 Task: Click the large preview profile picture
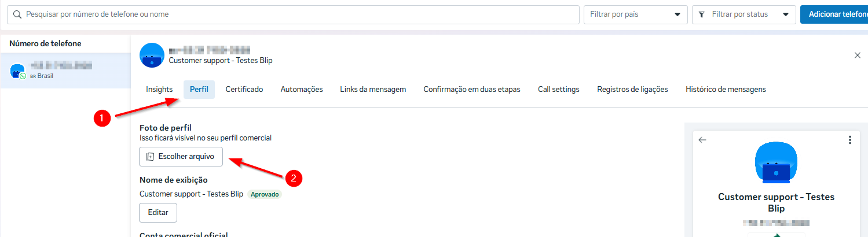776,163
